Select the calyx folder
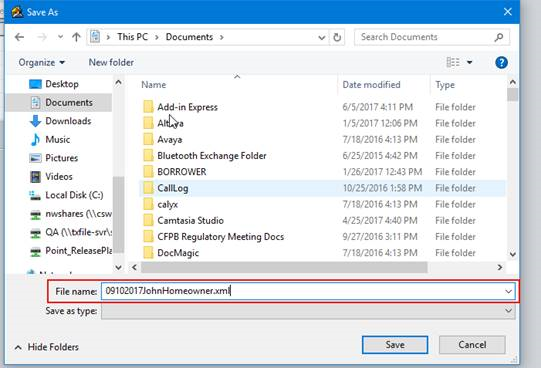This screenshot has height=368, width=541. tap(168, 205)
